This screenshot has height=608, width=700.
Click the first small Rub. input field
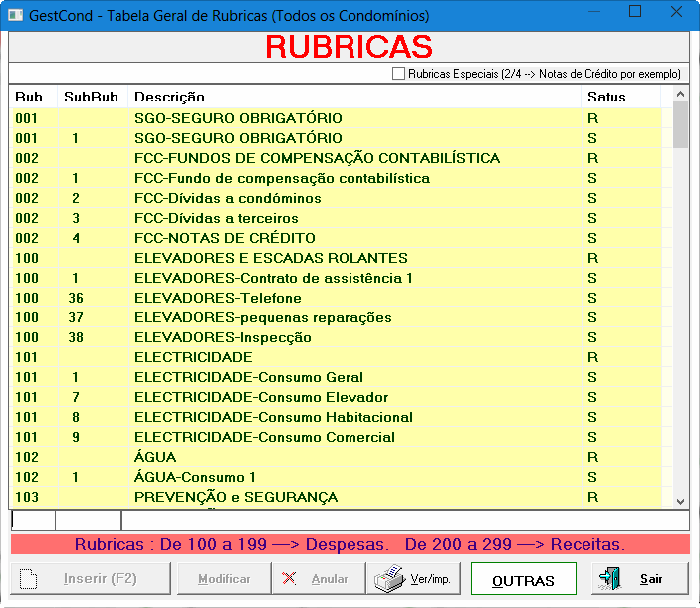[33, 521]
